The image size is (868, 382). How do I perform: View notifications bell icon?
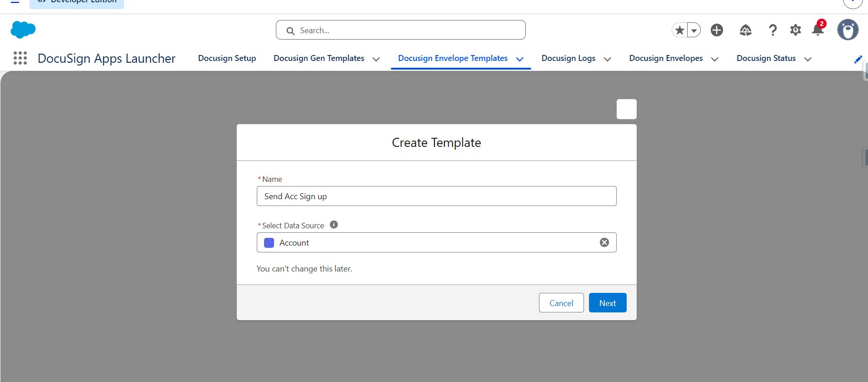(818, 30)
